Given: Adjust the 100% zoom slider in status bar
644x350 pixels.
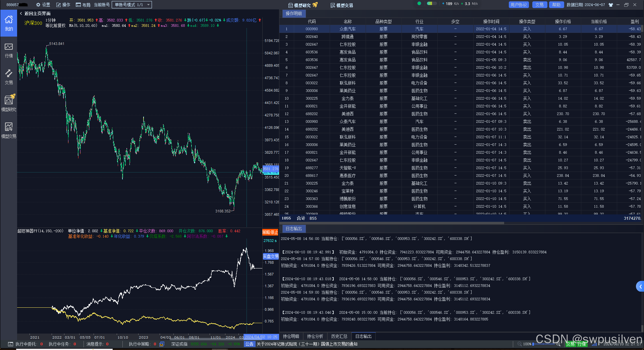Looking at the screenshot, I should [x=543, y=344].
